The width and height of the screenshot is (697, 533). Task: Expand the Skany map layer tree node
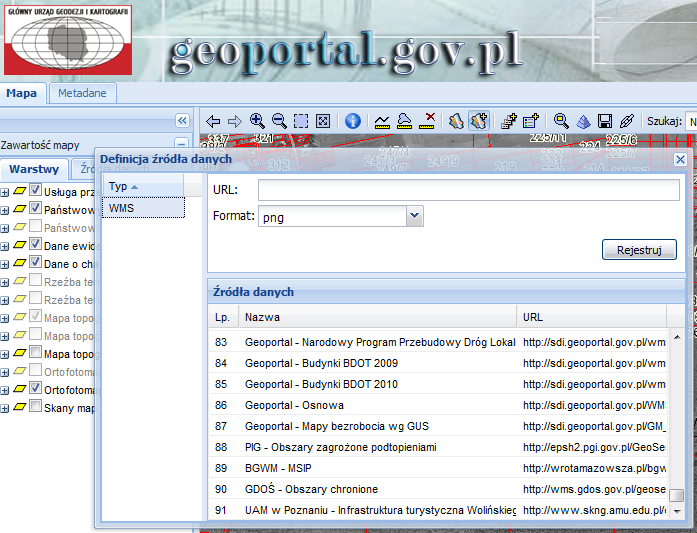pos(5,409)
